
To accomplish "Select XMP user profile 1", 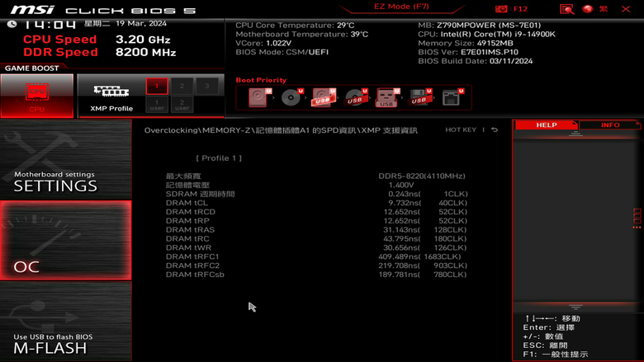I will coord(157,105).
